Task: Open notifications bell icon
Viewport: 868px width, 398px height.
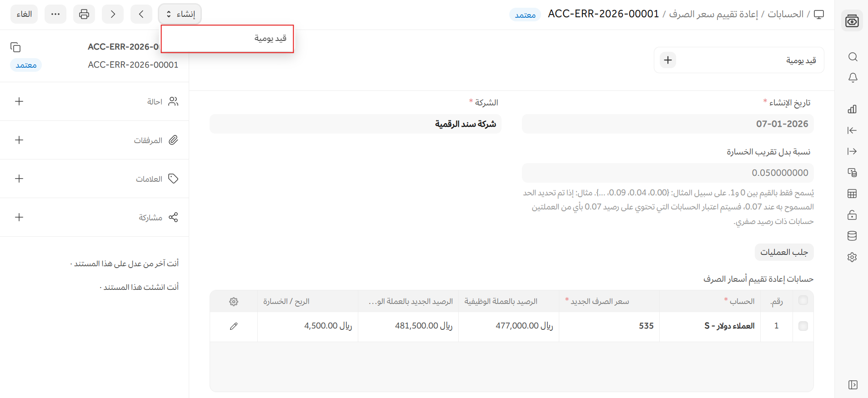Action: 853,78
